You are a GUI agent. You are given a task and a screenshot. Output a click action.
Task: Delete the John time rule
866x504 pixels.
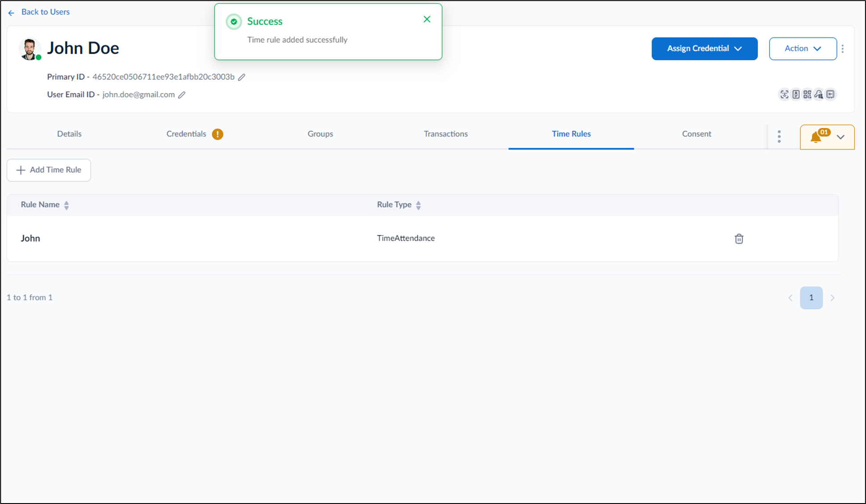[x=739, y=239]
